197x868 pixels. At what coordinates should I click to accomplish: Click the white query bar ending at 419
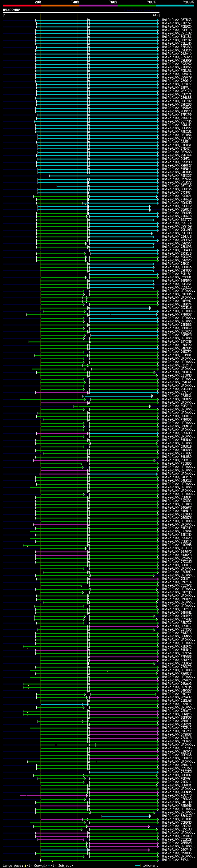point(81,12)
